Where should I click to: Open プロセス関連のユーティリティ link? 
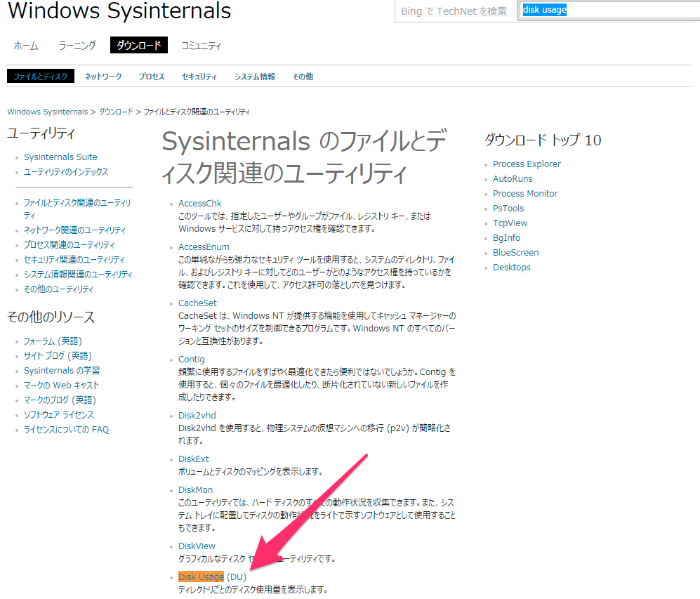click(70, 244)
